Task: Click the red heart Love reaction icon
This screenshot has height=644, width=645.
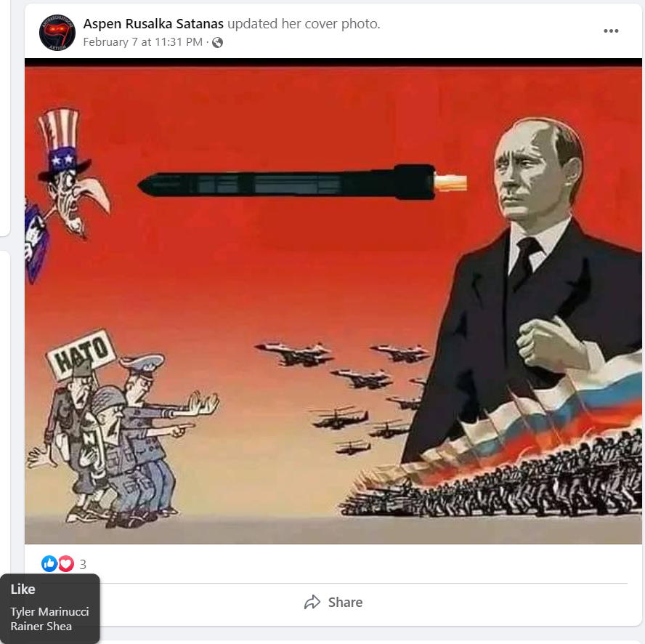Action: [66, 563]
